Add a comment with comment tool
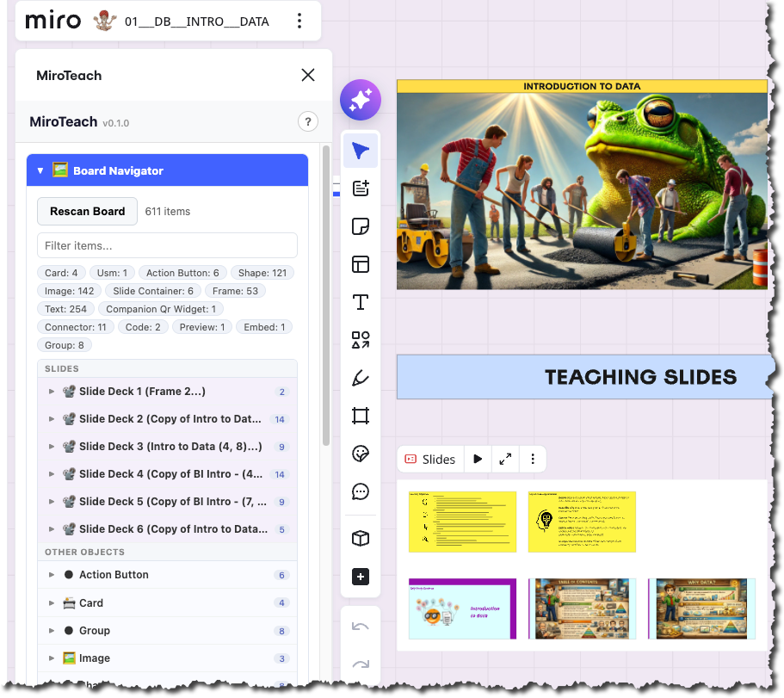Screen dimensions: 784x698 click(x=361, y=491)
